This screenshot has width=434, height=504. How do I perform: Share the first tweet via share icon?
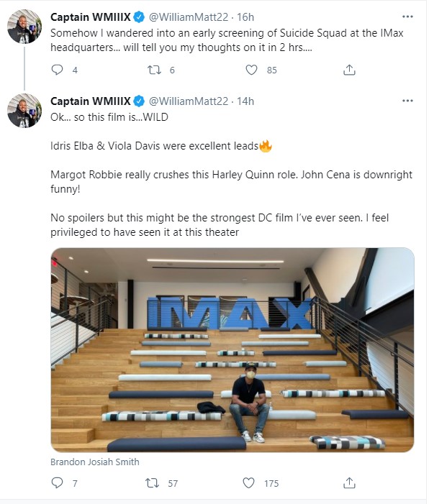pyautogui.click(x=349, y=70)
